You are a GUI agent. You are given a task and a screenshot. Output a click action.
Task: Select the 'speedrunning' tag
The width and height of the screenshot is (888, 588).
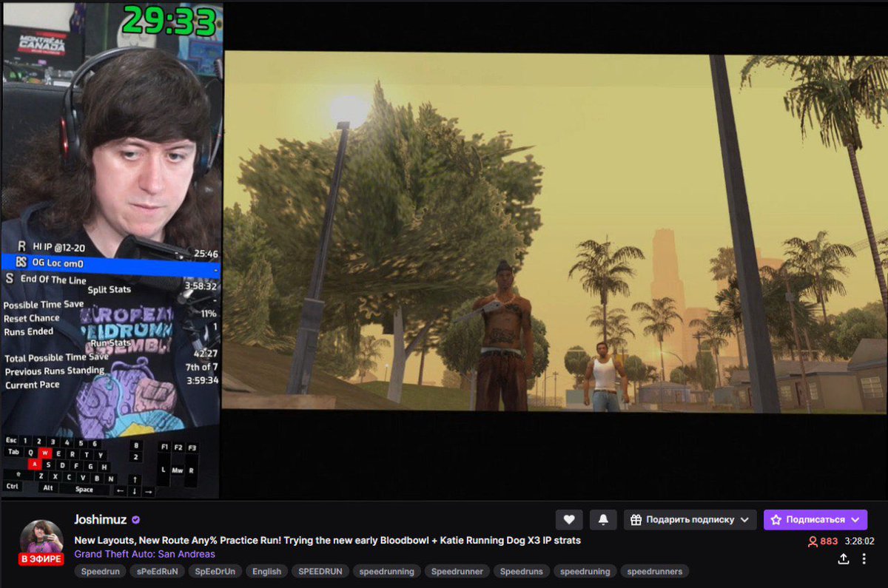(x=387, y=571)
